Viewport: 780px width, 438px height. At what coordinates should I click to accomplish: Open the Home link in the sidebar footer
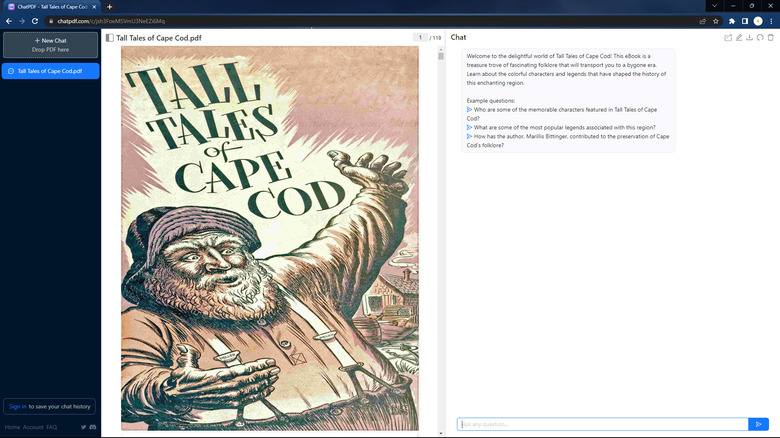[x=12, y=427]
